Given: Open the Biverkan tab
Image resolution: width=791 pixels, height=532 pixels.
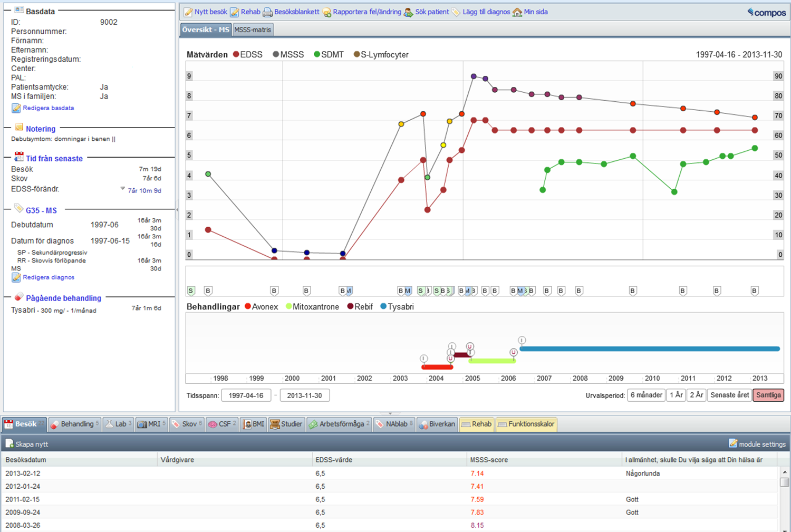Looking at the screenshot, I should (x=437, y=424).
